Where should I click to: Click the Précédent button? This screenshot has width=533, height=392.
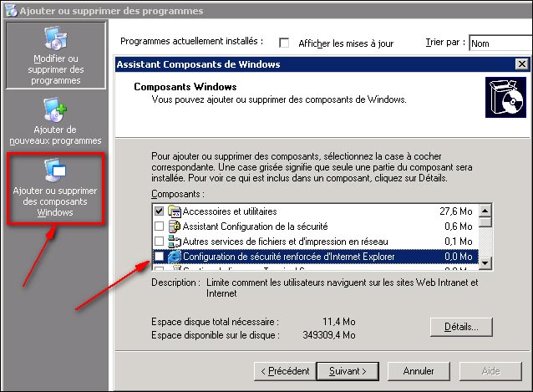[285, 371]
